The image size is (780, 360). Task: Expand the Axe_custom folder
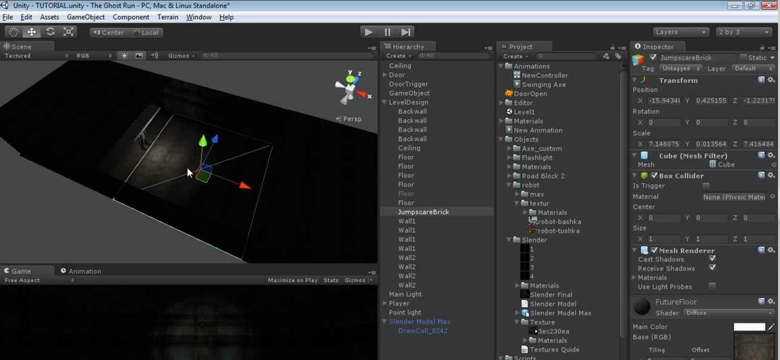click(509, 149)
